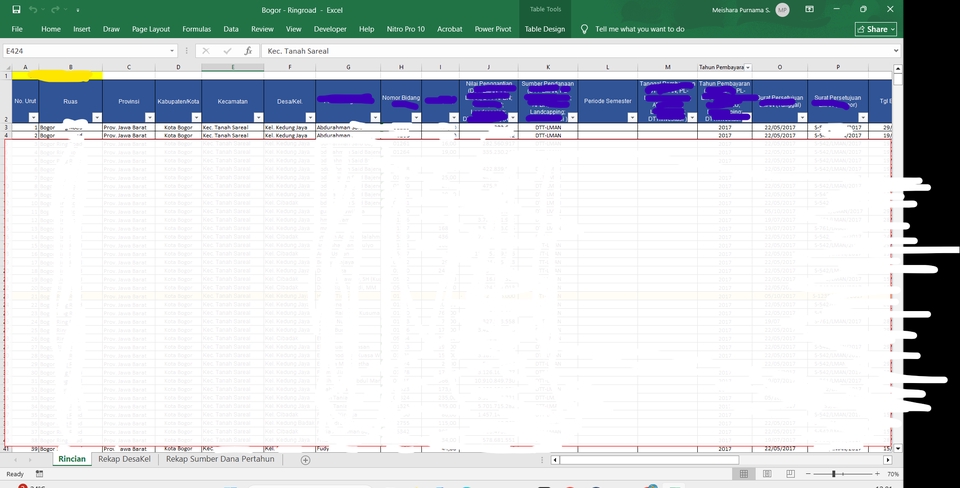Screen dimensions: 960x488
Task: Click the macro recording status bar icon
Action: click(x=39, y=474)
